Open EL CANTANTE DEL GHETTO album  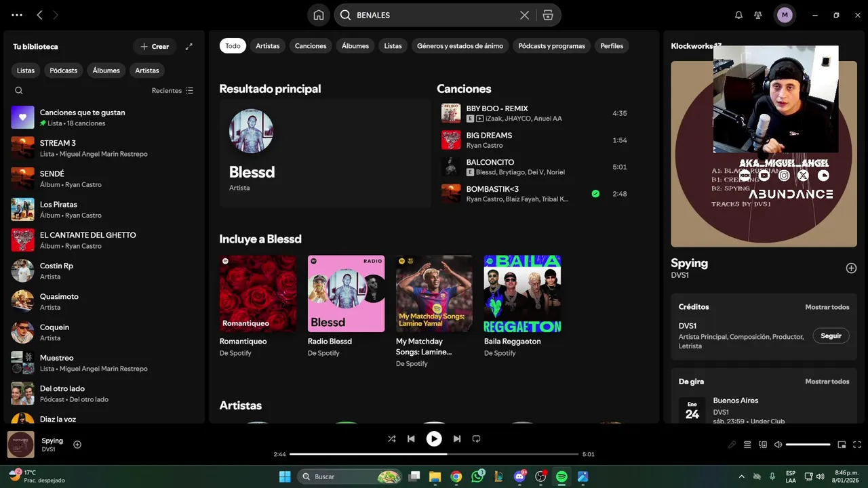click(x=104, y=240)
